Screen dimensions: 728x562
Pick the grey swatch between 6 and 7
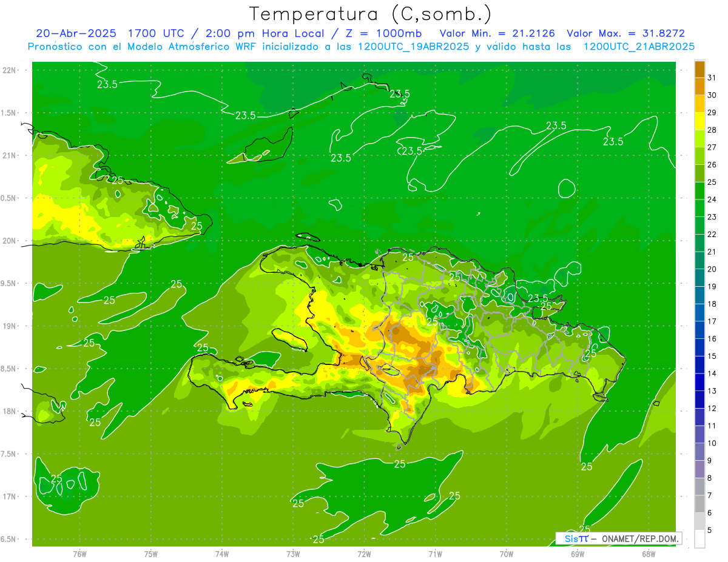click(x=699, y=504)
